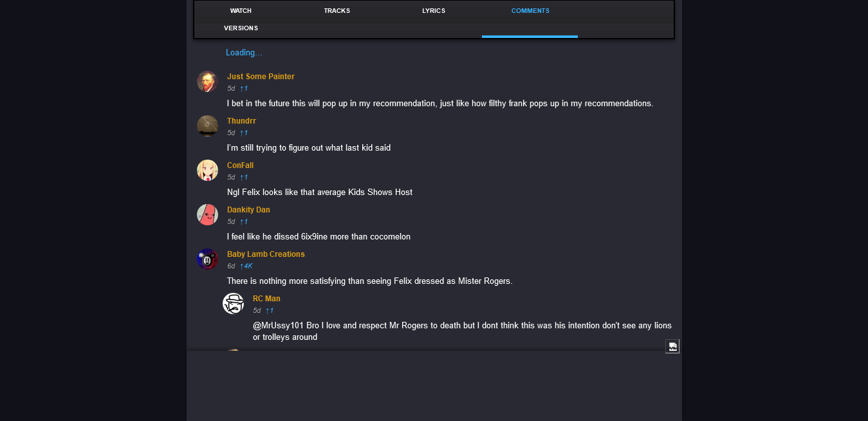Click Thundrr's profile avatar
868x421 pixels.
[x=207, y=126]
